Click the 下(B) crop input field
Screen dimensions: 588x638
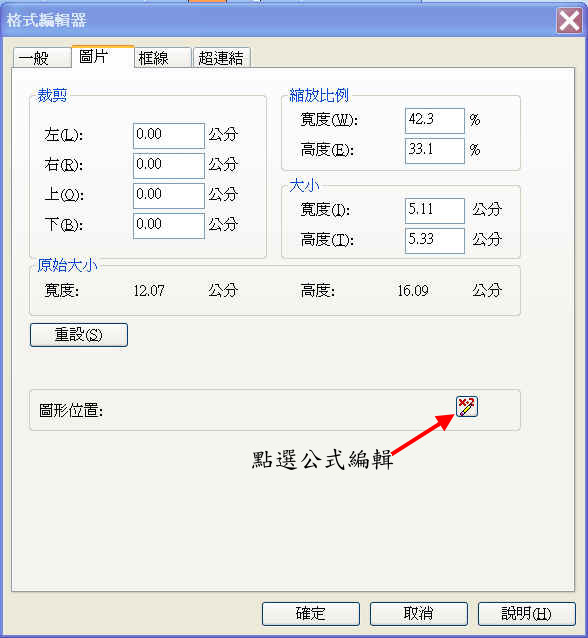(168, 226)
